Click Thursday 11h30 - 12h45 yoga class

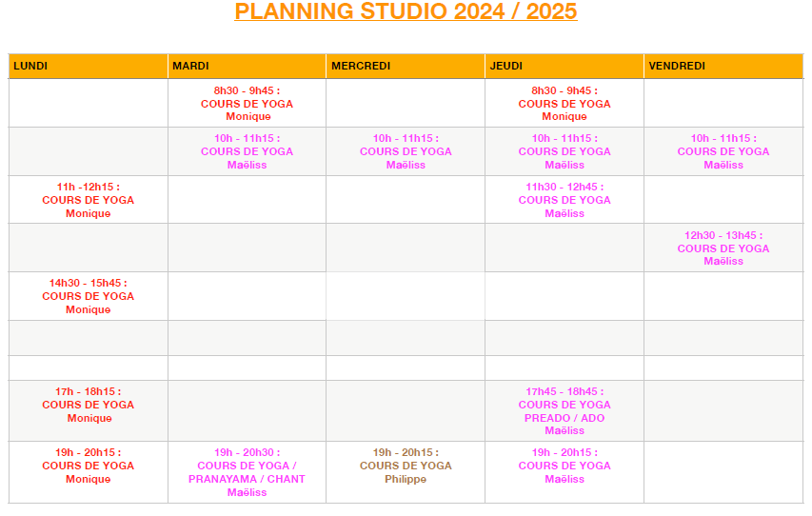(564, 200)
